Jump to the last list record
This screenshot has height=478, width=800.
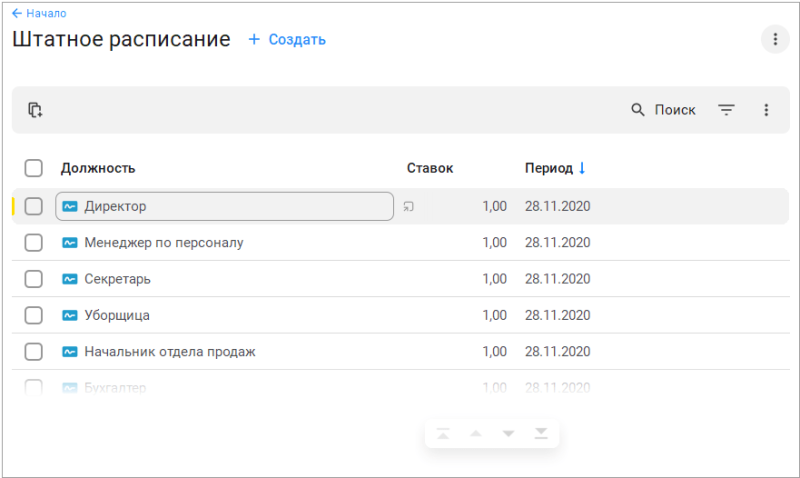pos(541,433)
